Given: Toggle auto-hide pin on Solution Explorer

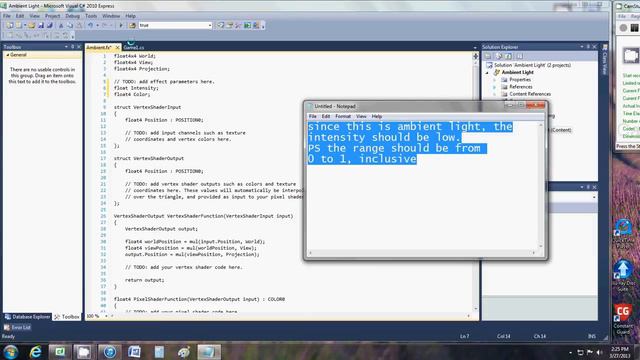Looking at the screenshot, I should pos(588,47).
